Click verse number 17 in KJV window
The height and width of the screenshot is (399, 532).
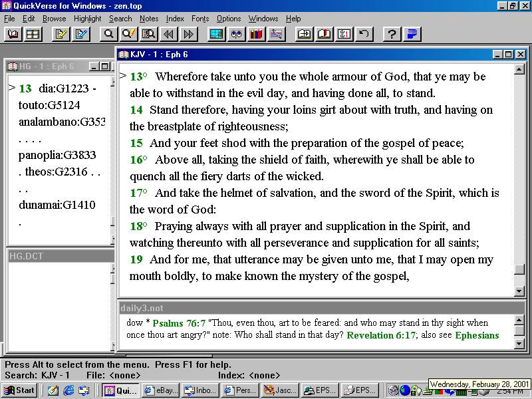point(136,193)
